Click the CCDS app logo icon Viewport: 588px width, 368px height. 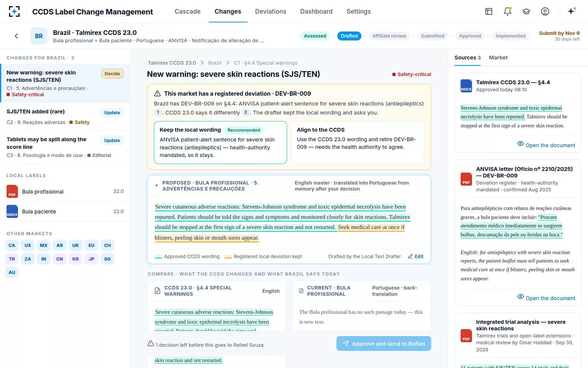coord(14,11)
